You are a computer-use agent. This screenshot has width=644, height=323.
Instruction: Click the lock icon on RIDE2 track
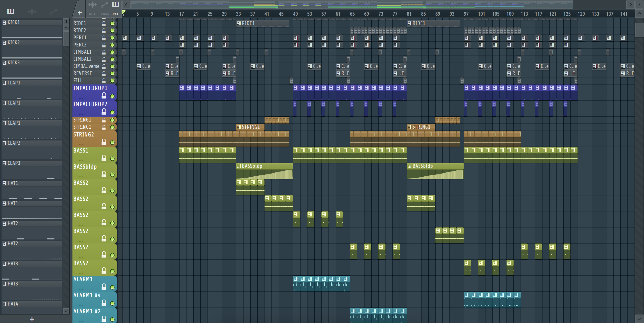point(104,31)
